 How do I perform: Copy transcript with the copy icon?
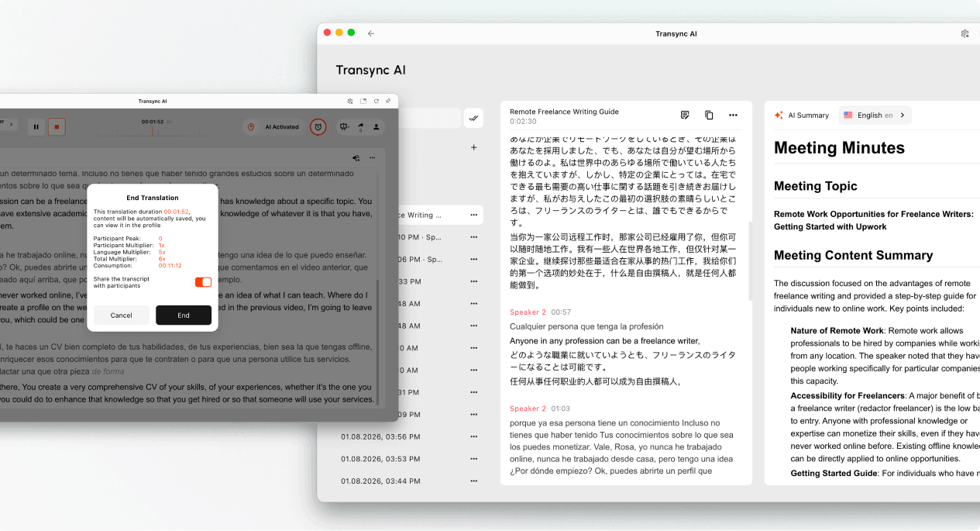(x=709, y=115)
